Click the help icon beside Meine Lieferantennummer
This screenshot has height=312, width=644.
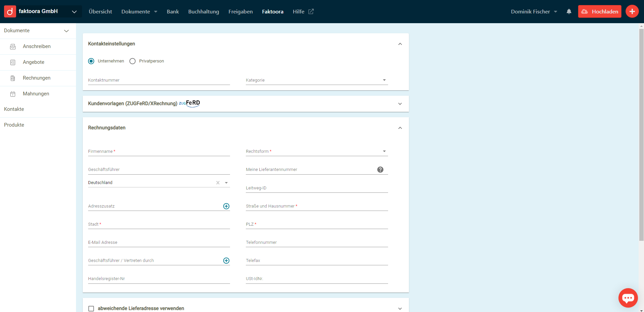tap(380, 170)
